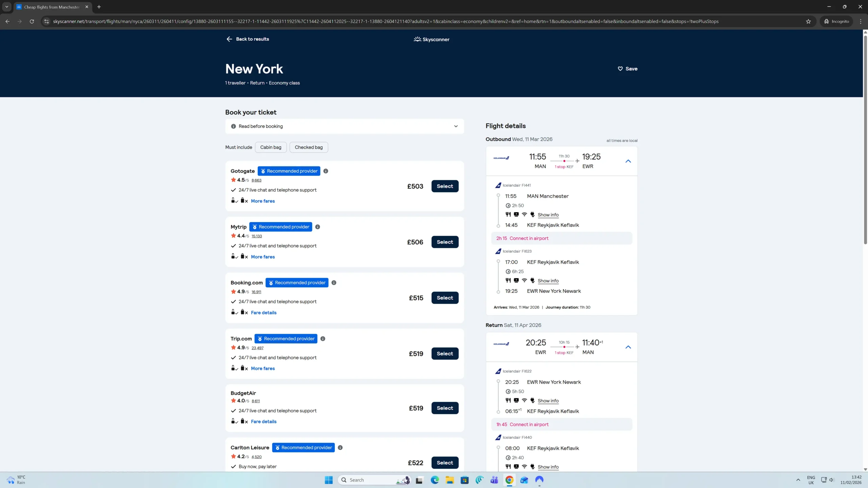Expand the Read before booking panel
This screenshot has width=868, height=488.
[x=456, y=126]
